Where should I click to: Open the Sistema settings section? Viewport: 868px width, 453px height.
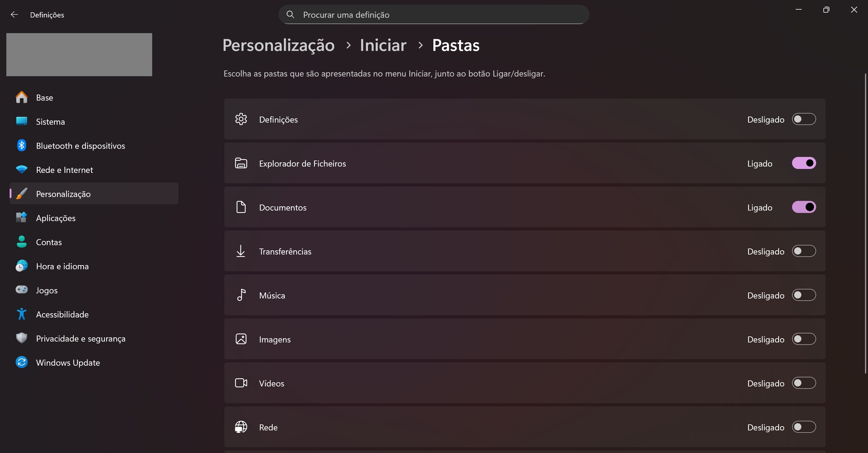[x=51, y=122]
